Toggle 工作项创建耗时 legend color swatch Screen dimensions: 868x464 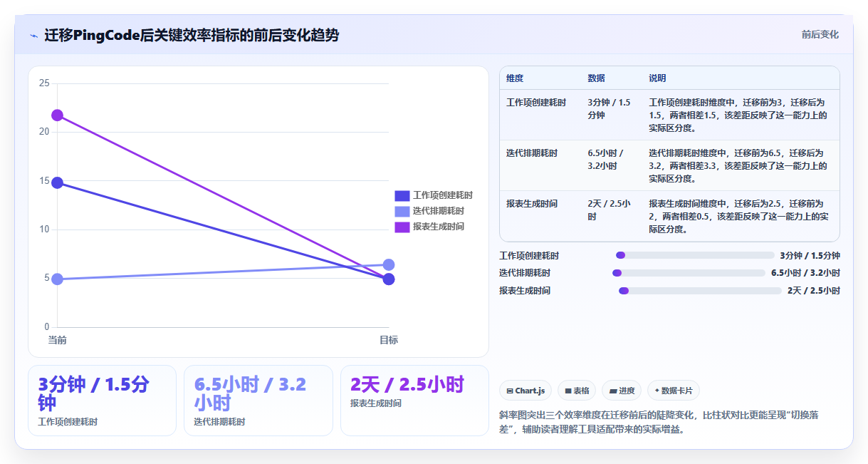(402, 195)
